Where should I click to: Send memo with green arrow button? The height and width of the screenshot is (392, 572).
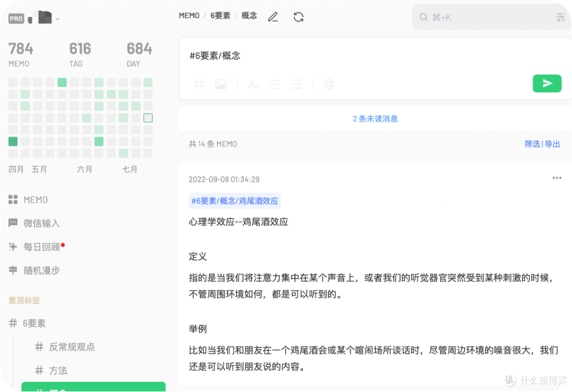547,84
